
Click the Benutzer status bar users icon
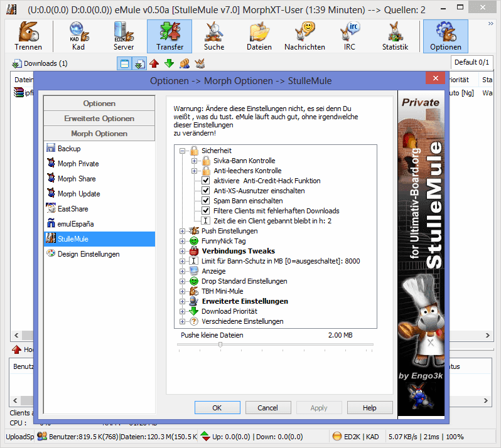tap(42, 436)
